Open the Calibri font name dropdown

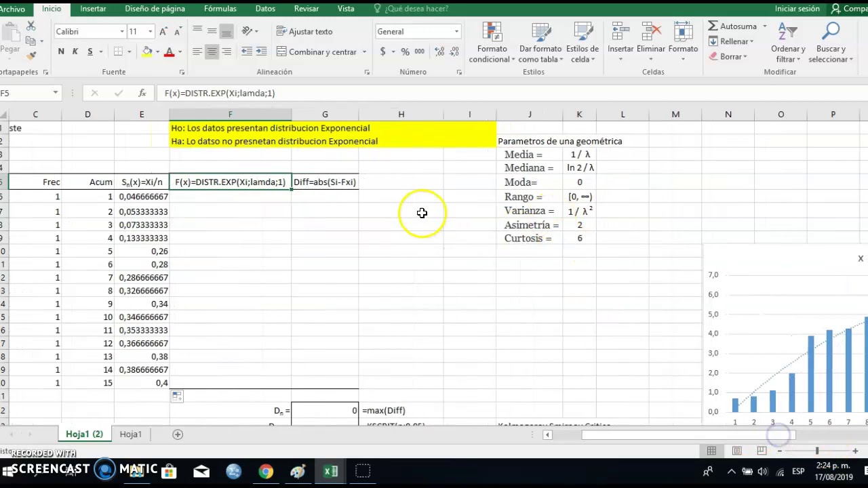tap(122, 32)
